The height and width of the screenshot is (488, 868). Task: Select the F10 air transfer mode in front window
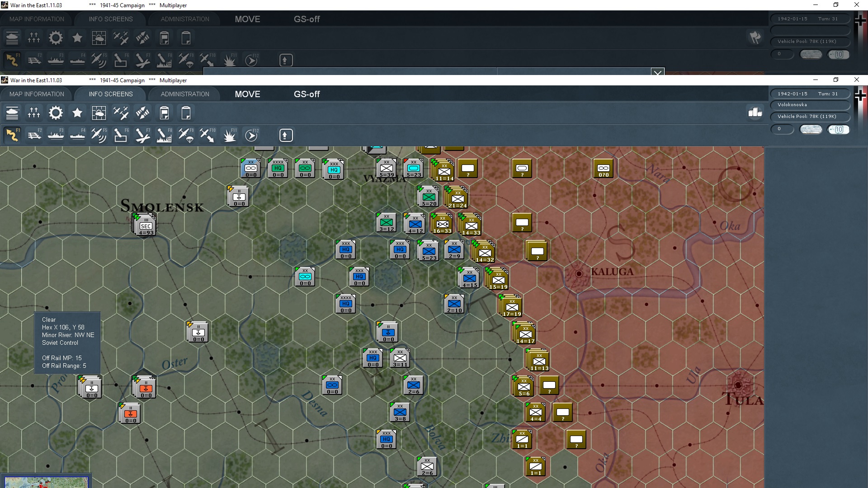208,135
